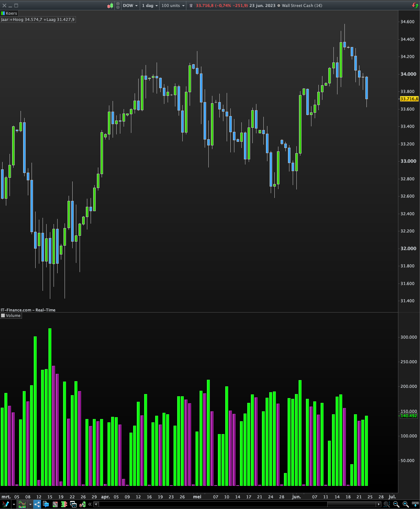Expand the 1 dag timeframe dropdown

point(150,6)
